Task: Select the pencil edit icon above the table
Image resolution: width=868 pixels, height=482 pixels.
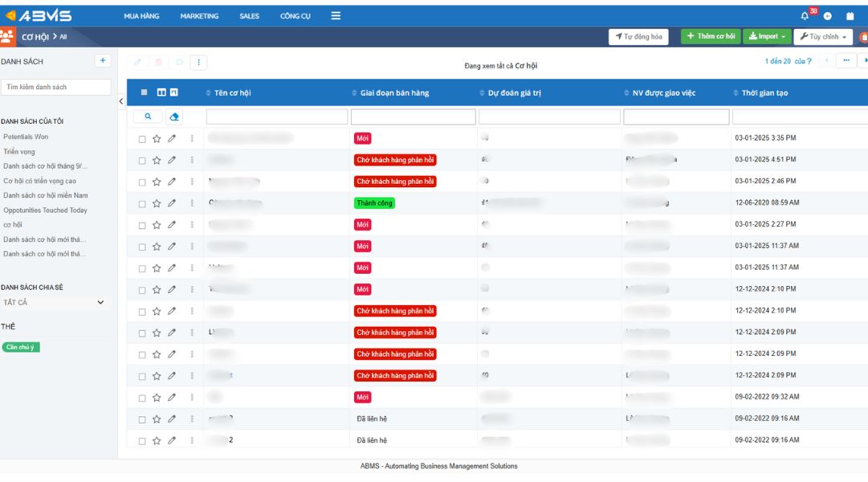Action: pos(137,61)
